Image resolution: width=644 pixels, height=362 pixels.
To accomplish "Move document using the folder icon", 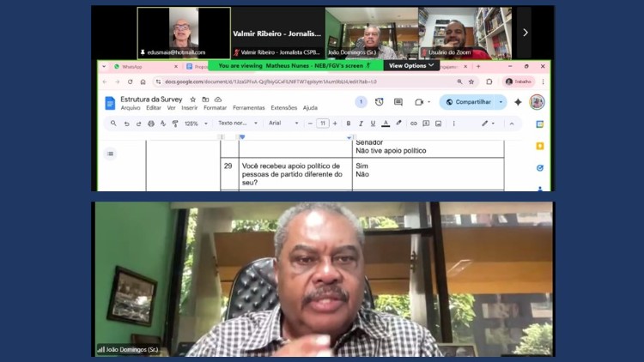I will point(205,100).
